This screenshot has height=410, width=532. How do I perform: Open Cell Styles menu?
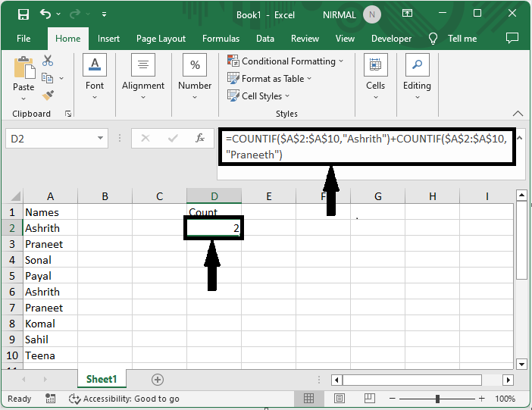point(258,95)
